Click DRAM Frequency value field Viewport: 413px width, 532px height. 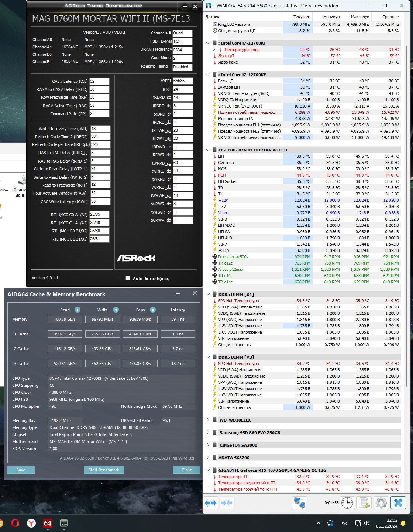coord(182,50)
